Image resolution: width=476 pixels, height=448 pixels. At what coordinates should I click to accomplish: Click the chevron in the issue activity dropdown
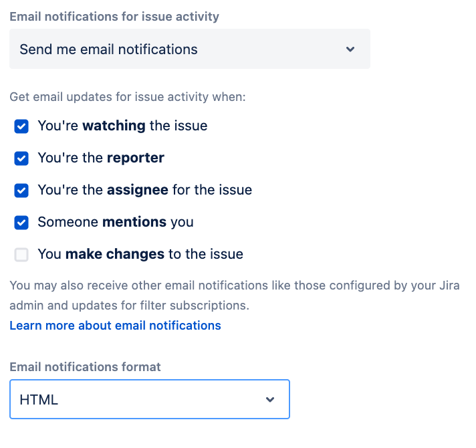(x=350, y=49)
